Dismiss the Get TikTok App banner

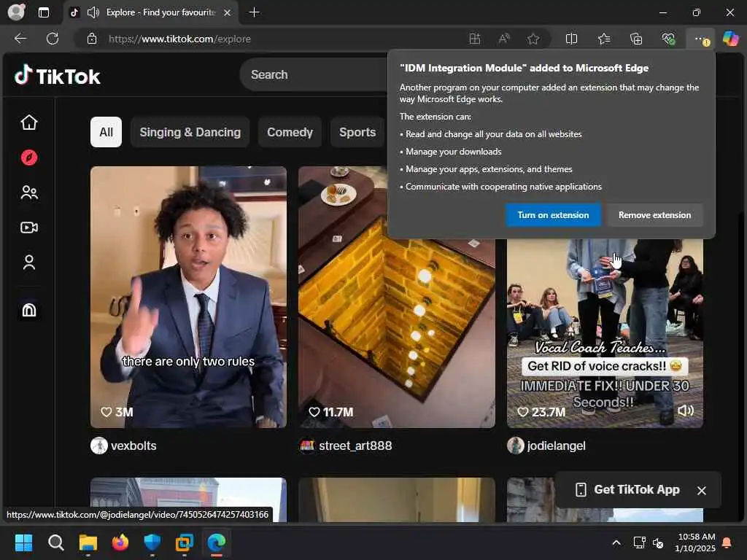(701, 490)
